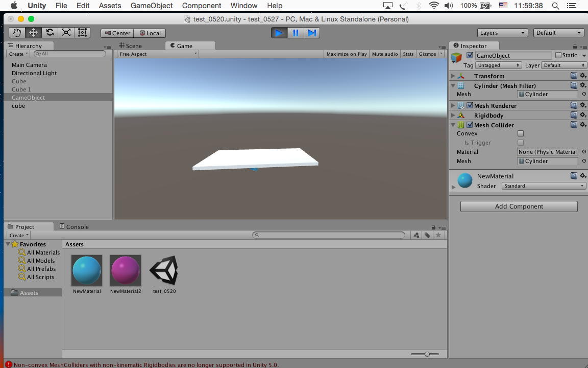Edit the GameObject name field

[x=513, y=56]
